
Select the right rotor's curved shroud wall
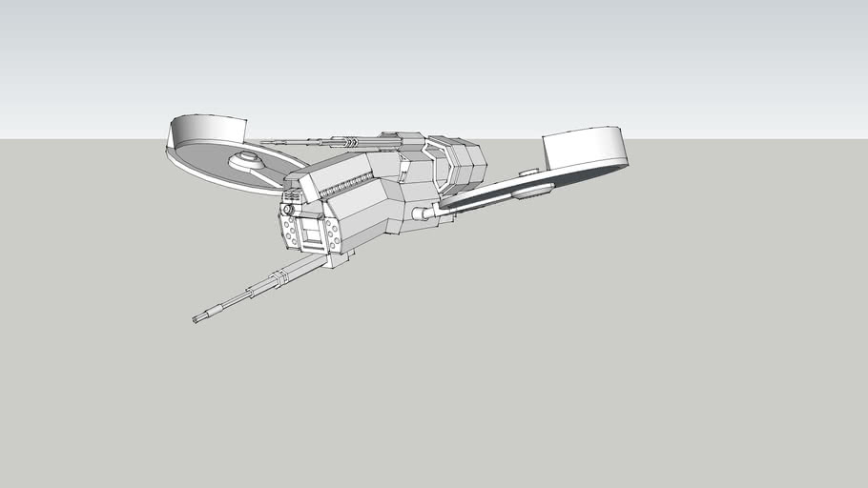(584, 148)
